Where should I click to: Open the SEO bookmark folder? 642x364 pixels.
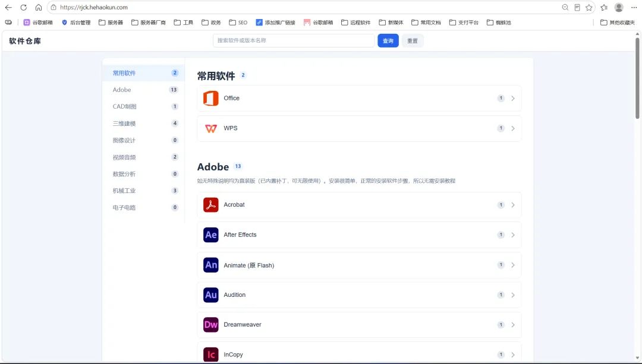238,23
